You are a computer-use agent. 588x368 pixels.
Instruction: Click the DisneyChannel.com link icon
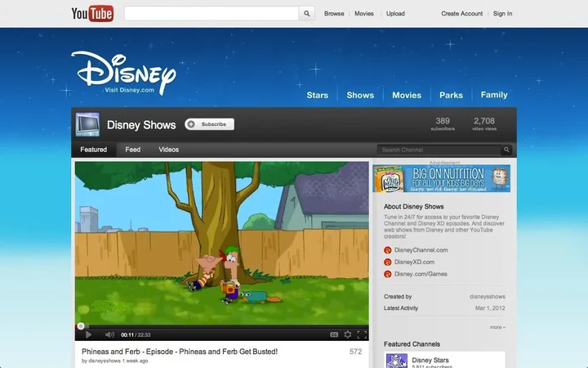tap(388, 250)
